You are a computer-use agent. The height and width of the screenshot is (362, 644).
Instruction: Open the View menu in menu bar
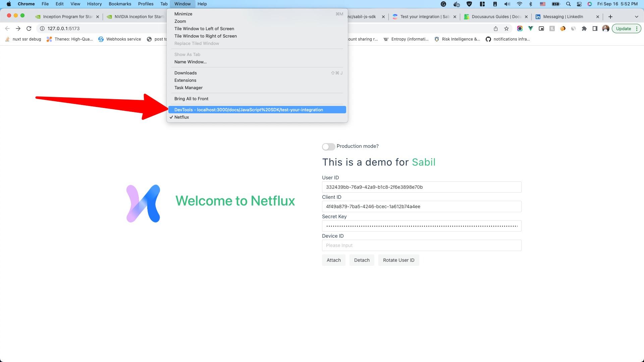coord(75,4)
